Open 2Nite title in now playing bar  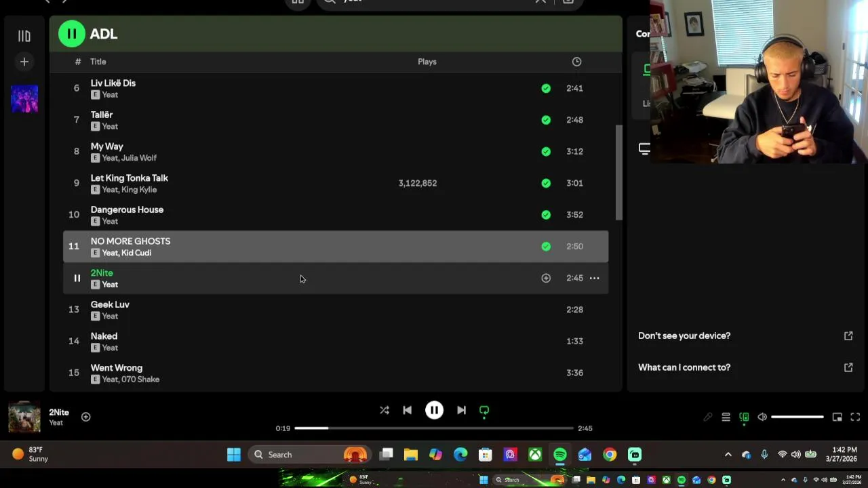coord(59,412)
